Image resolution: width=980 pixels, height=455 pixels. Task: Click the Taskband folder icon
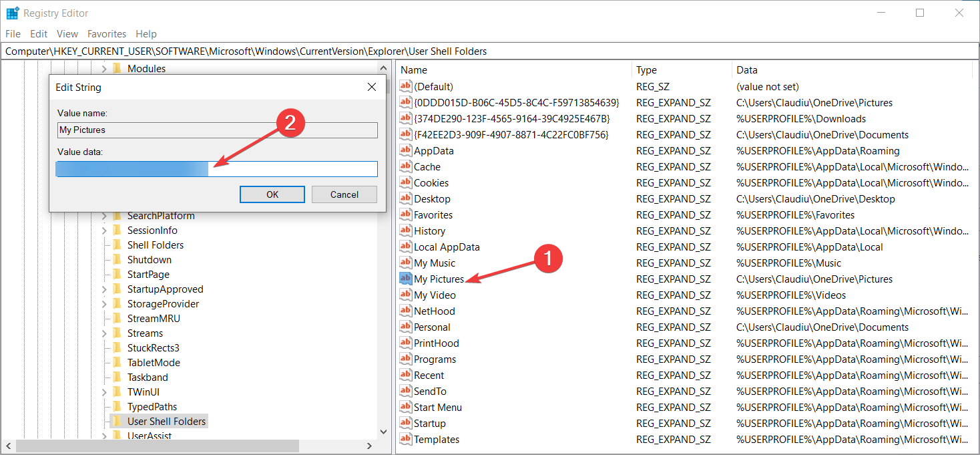point(117,377)
